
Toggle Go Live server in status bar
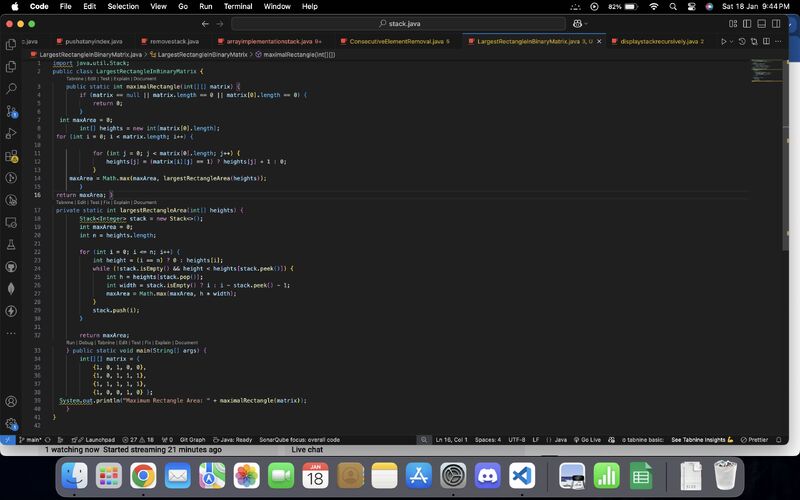click(x=588, y=439)
